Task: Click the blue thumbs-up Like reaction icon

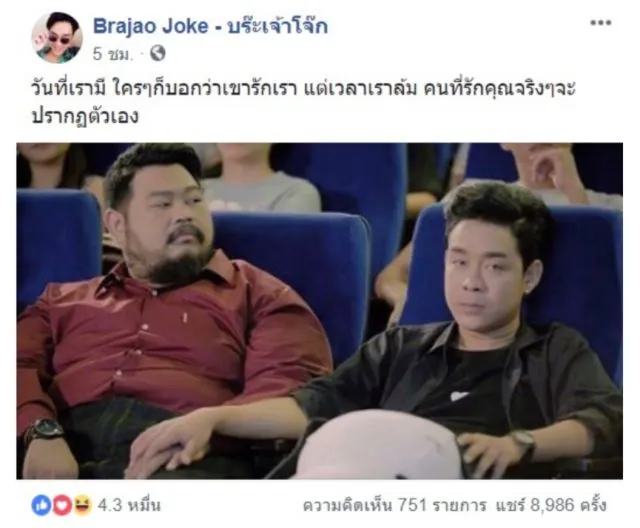Action: [41, 506]
